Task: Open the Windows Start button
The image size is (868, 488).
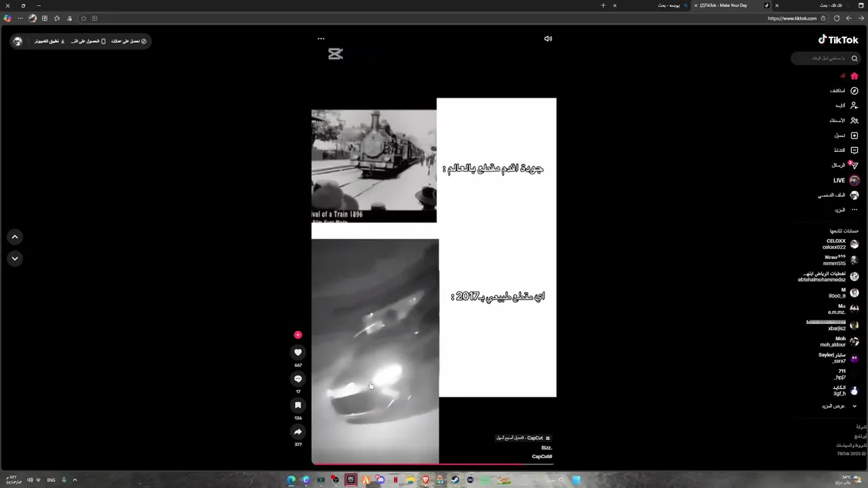Action: (576, 480)
